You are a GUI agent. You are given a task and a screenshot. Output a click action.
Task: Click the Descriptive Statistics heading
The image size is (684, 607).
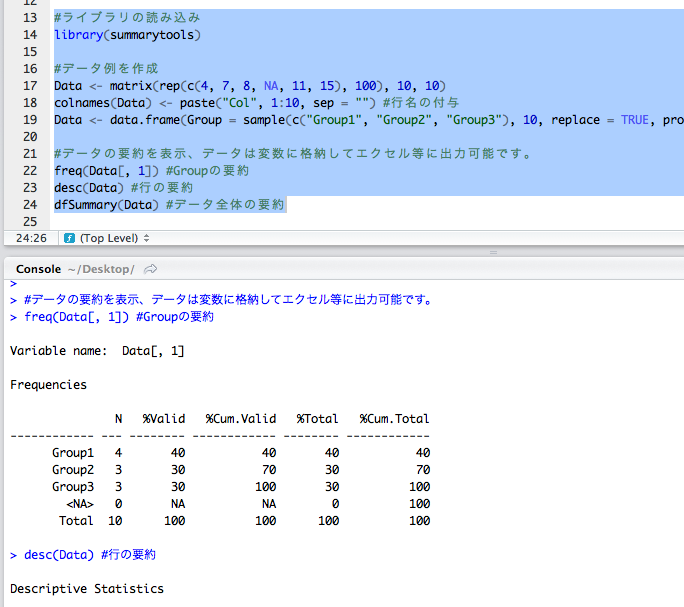(87, 590)
